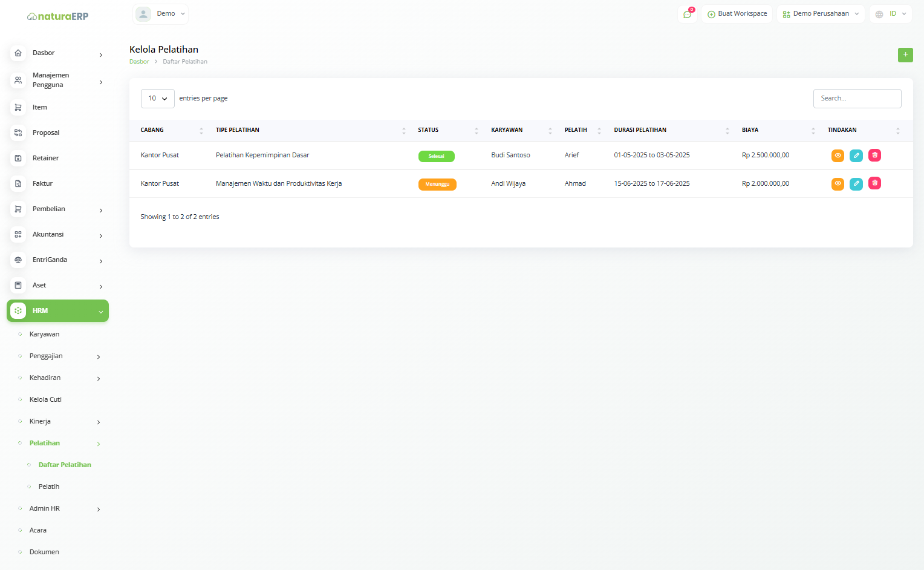Screen dimensions: 924x570
Task: Click the 15-06-2025 to 17-06-2025 duration
Action: pos(652,184)
